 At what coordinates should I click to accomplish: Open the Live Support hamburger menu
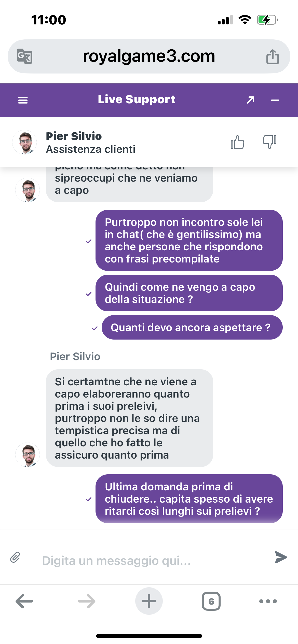pyautogui.click(x=23, y=100)
